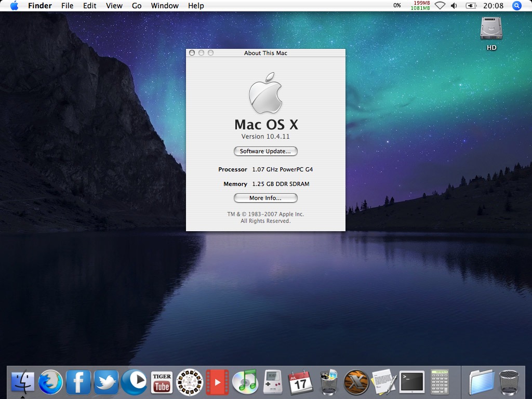Open the Window menu
This screenshot has height=399, width=532.
click(x=165, y=6)
